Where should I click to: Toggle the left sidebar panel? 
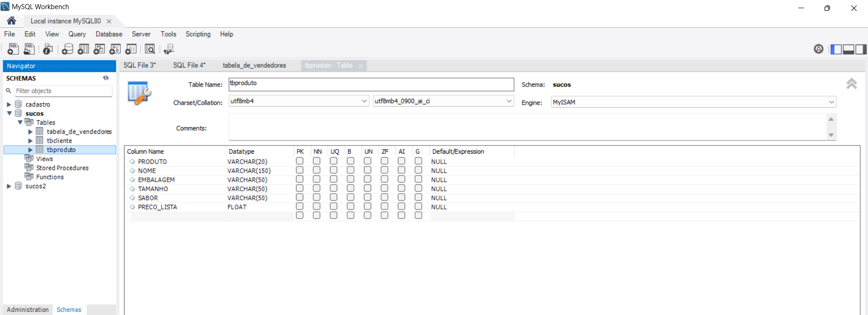(836, 49)
